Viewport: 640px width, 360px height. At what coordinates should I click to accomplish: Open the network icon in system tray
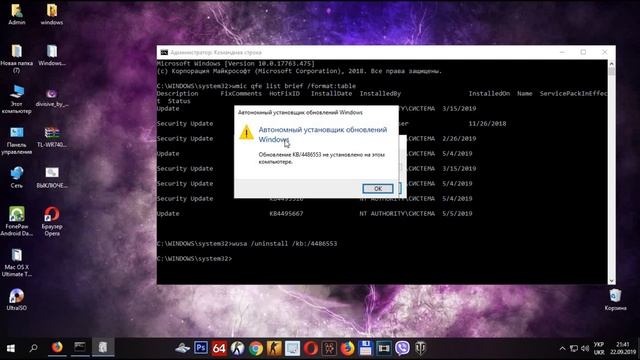(x=574, y=349)
